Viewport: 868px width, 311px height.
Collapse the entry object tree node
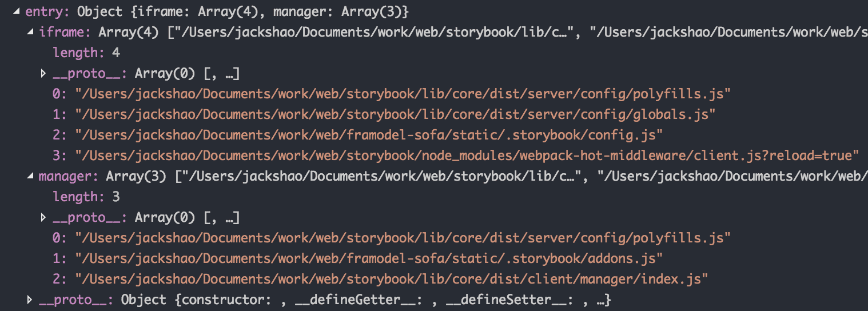pyautogui.click(x=17, y=12)
